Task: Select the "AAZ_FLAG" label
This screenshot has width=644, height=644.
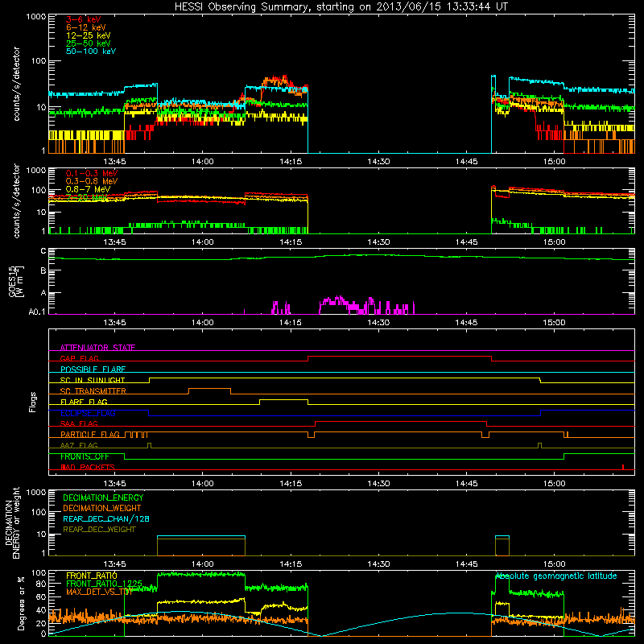Action: click(79, 445)
